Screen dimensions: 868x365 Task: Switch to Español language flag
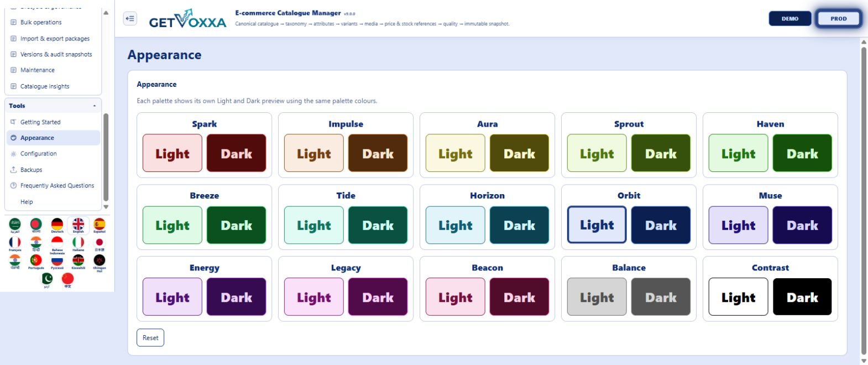tap(100, 225)
